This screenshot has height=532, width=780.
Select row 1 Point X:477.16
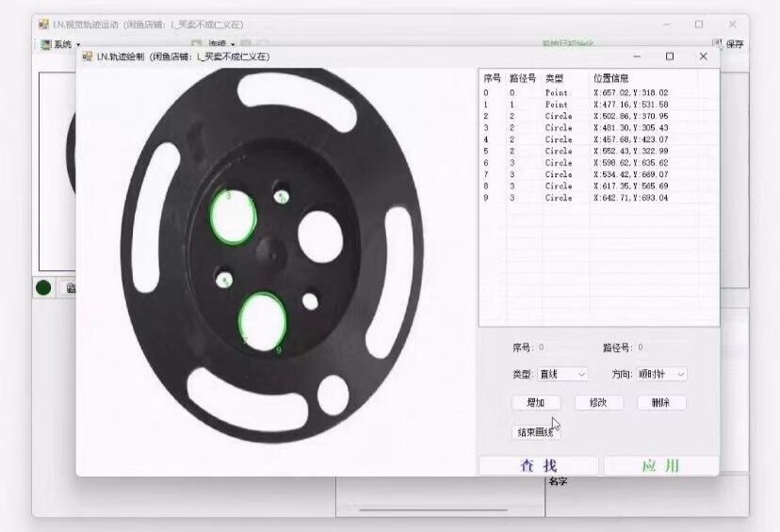(x=599, y=105)
